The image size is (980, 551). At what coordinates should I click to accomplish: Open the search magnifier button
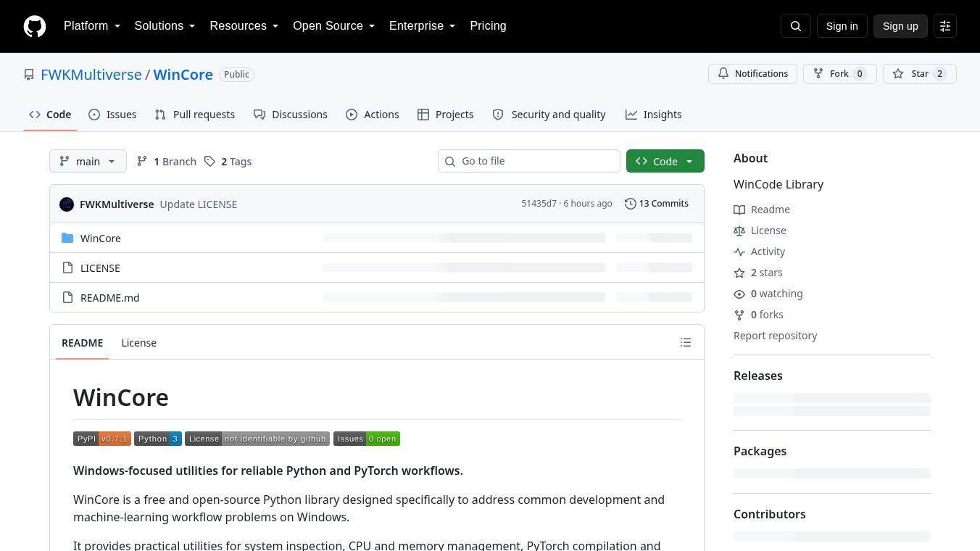pyautogui.click(x=795, y=26)
